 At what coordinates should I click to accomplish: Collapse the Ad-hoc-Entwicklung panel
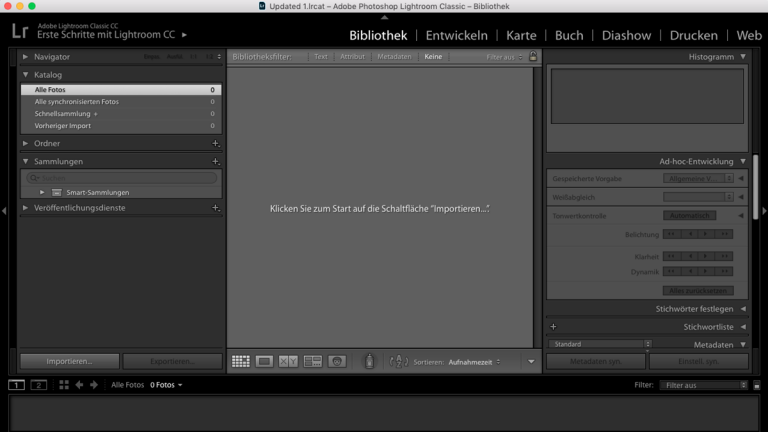point(743,161)
